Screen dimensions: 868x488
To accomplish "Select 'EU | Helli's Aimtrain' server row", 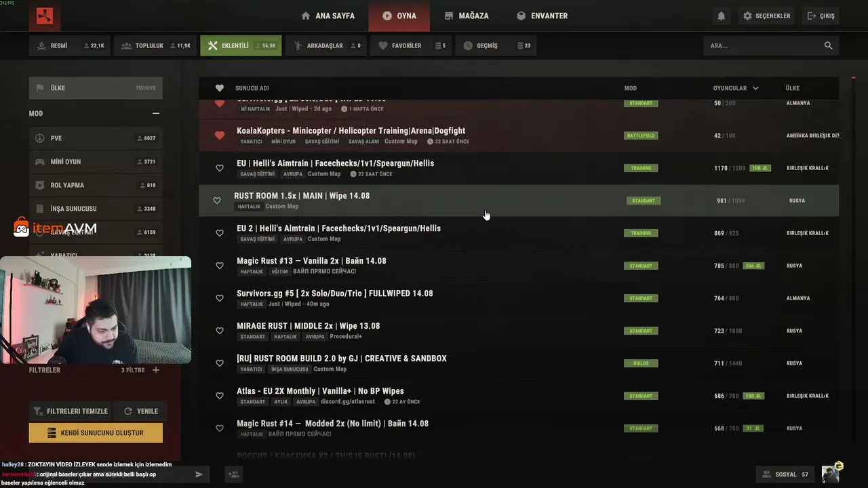I will point(519,168).
